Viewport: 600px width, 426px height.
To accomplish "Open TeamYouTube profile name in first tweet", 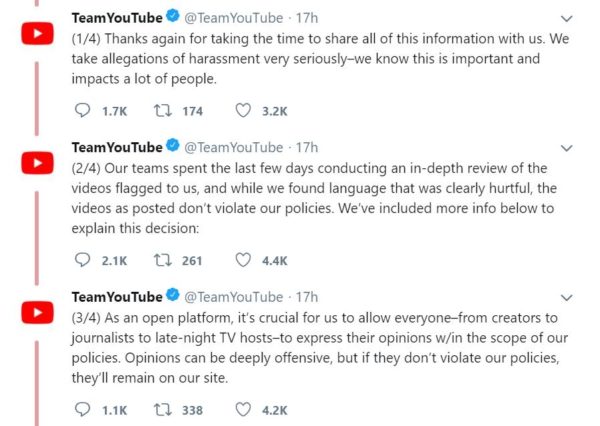I will coord(116,18).
